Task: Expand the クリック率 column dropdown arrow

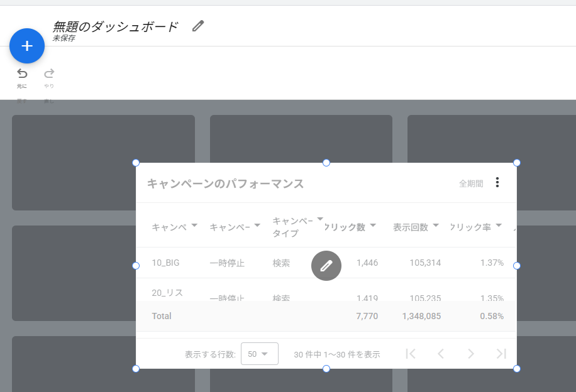Action: [499, 225]
